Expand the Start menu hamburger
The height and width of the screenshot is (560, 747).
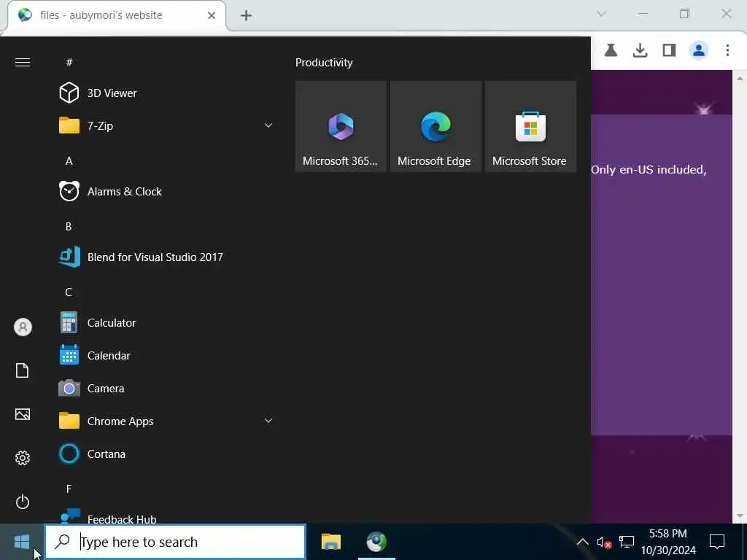[23, 63]
